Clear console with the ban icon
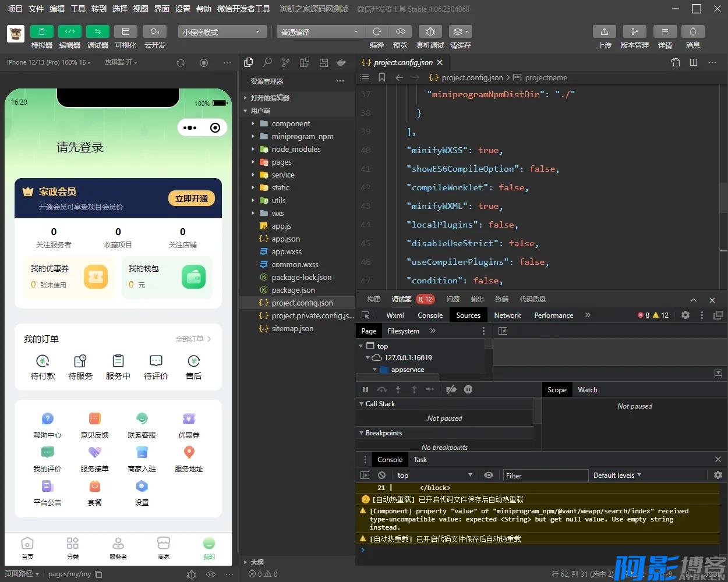This screenshot has width=728, height=582. pyautogui.click(x=381, y=475)
